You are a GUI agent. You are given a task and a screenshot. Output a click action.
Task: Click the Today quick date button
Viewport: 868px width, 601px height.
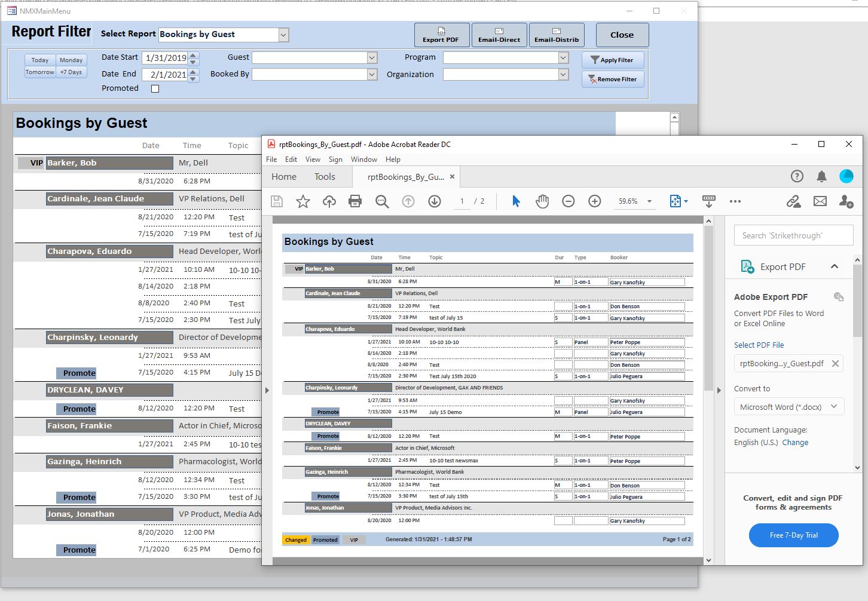click(x=40, y=60)
